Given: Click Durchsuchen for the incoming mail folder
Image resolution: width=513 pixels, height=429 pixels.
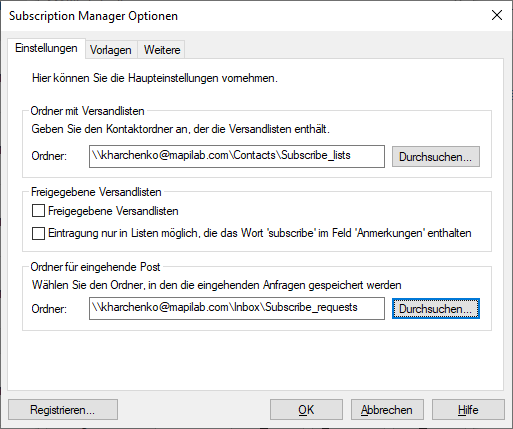Looking at the screenshot, I should click(x=436, y=309).
